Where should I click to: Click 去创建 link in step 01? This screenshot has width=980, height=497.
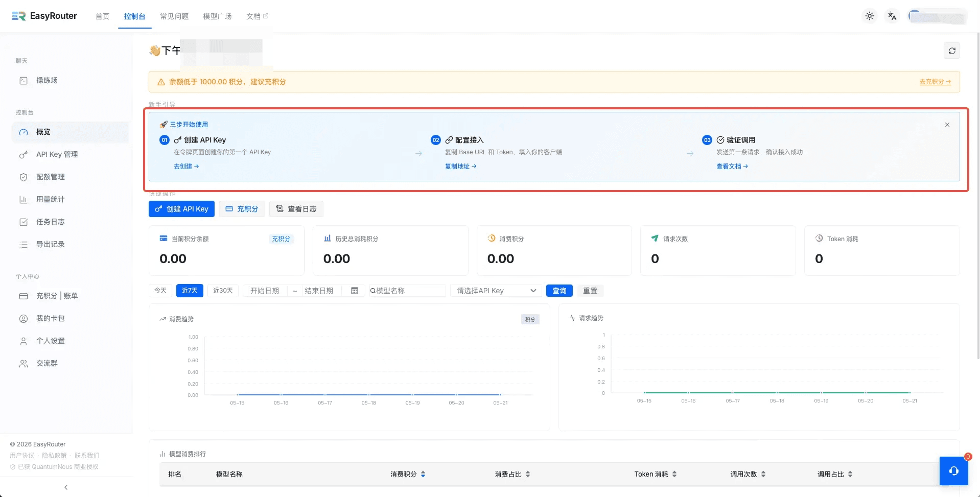click(186, 167)
